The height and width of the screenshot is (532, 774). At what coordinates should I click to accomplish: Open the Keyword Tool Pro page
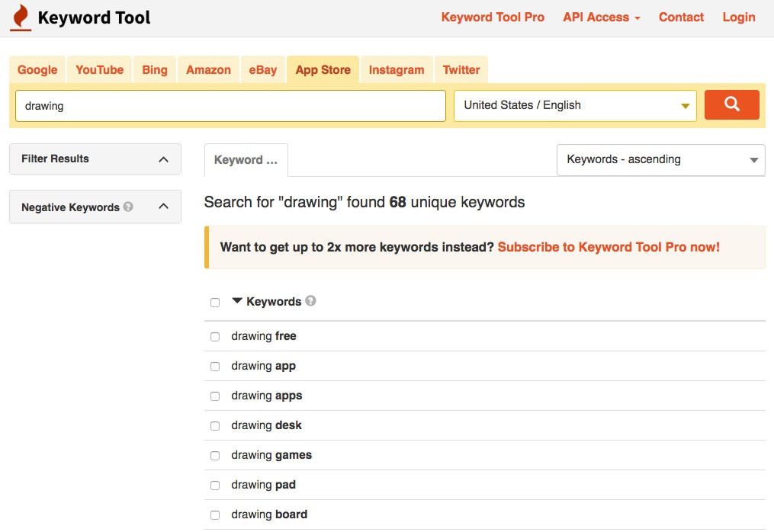(493, 17)
